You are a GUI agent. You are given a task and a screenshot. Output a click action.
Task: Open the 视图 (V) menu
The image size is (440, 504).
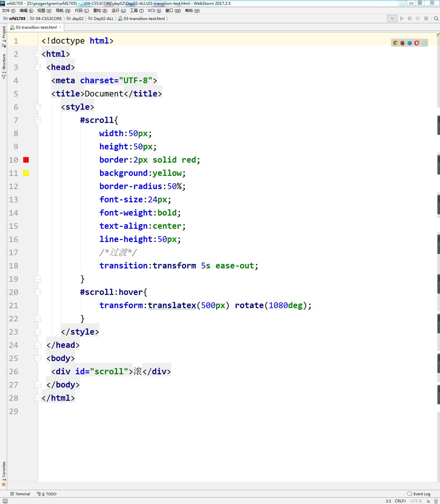[45, 11]
